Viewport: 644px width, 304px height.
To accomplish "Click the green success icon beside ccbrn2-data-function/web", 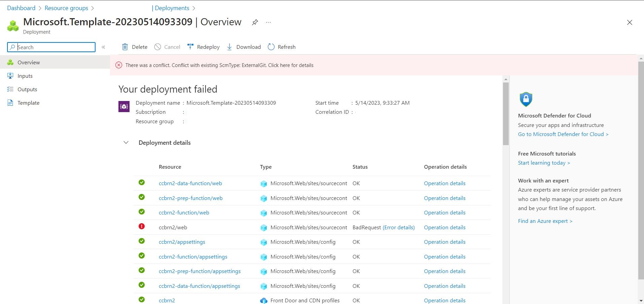I will click(142, 182).
